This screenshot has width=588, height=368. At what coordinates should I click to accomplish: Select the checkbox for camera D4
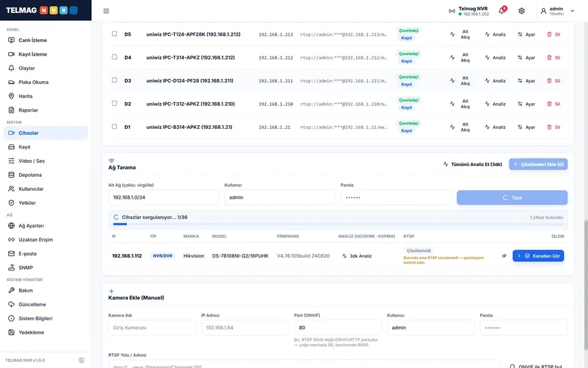pos(115,57)
